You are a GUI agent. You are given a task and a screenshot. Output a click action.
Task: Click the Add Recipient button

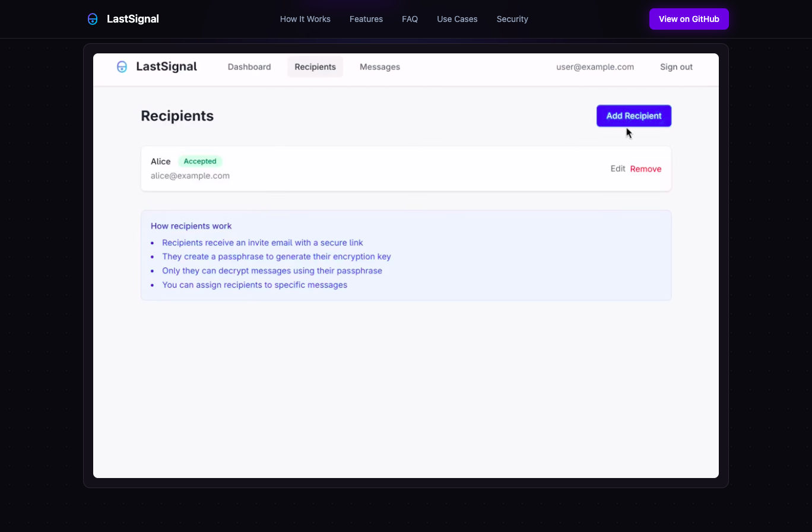634,116
